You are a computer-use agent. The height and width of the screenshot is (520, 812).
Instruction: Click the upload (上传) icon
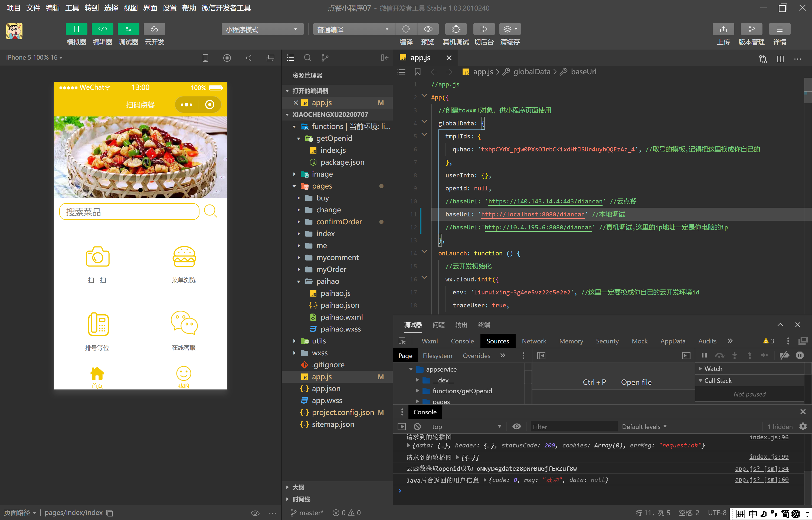pyautogui.click(x=723, y=29)
